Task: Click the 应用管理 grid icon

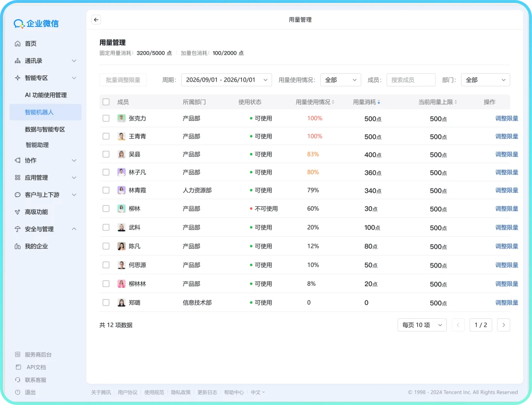Action: 18,178
